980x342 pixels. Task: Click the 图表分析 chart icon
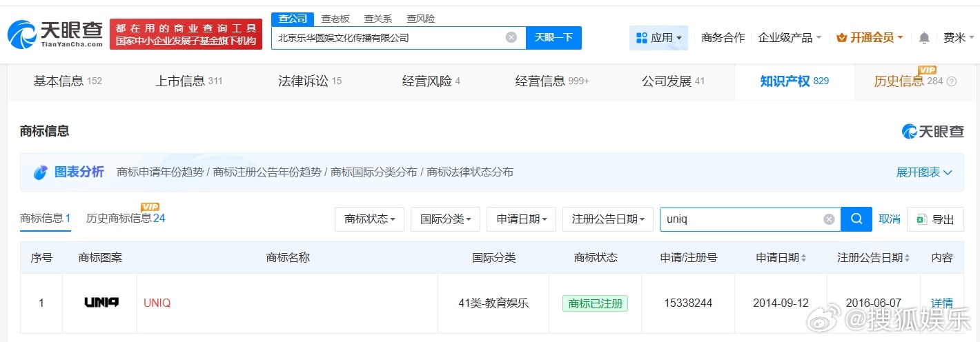41,172
